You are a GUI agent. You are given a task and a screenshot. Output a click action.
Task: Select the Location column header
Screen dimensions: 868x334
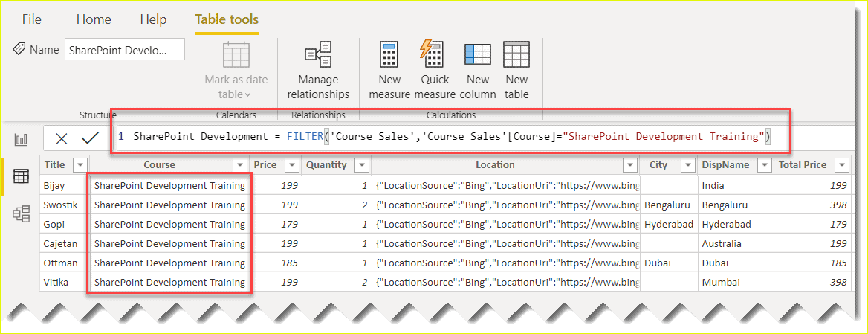click(506, 165)
